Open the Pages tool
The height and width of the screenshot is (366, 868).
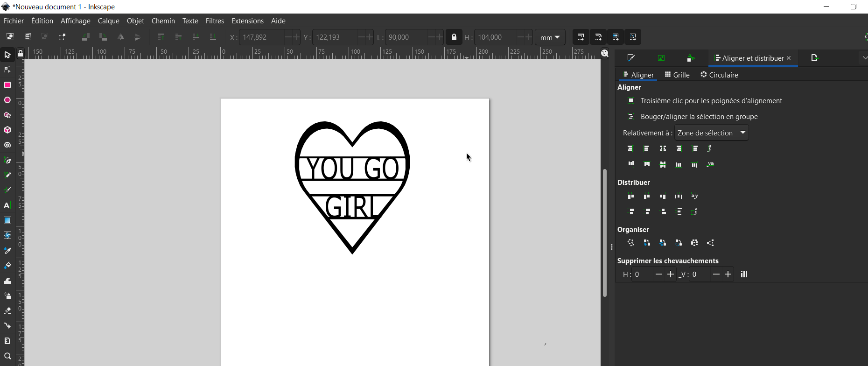tap(7, 341)
